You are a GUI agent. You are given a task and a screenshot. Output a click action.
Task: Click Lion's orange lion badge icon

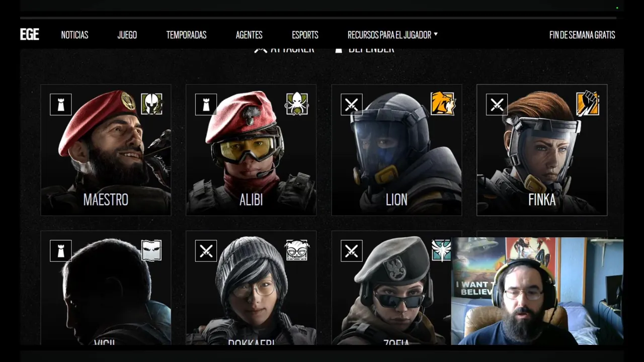pyautogui.click(x=442, y=104)
